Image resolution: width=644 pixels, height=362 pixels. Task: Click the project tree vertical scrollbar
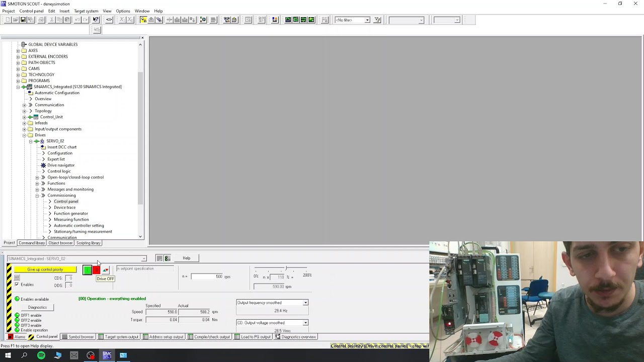tap(140, 138)
